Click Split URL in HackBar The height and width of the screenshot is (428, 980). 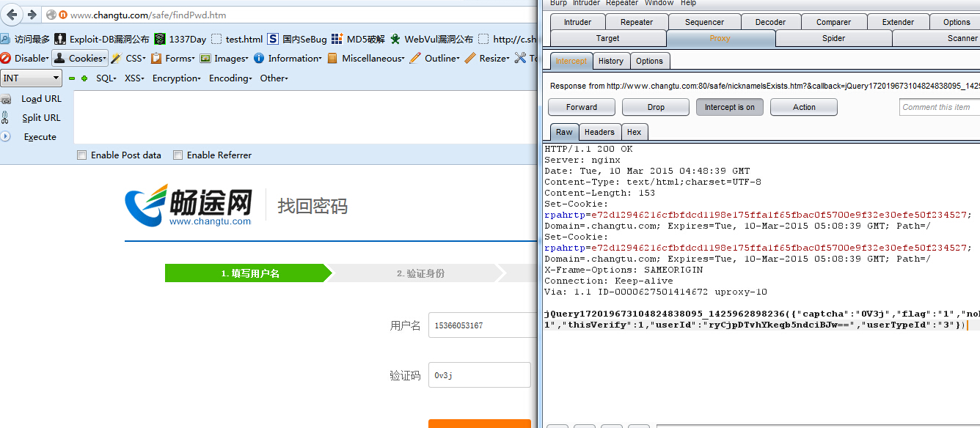(41, 117)
